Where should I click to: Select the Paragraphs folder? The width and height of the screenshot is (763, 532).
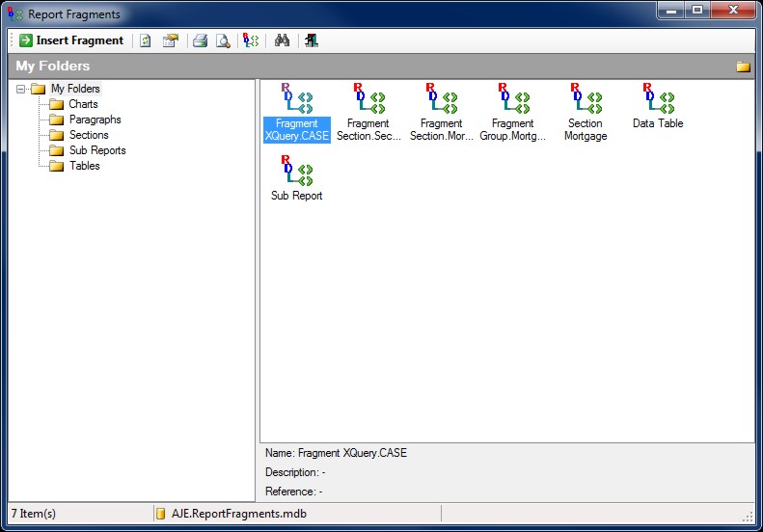pyautogui.click(x=95, y=120)
